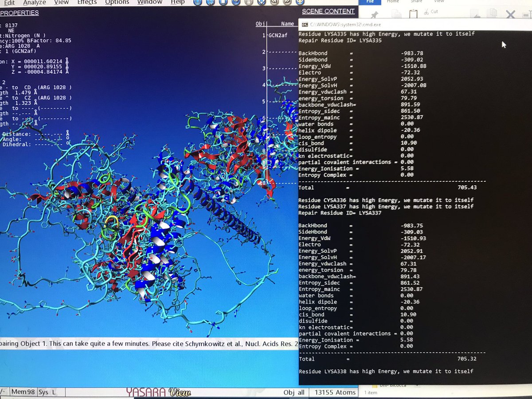Click the Paste clipboard icon in Explorer
This screenshot has width=532, height=399.
click(413, 14)
